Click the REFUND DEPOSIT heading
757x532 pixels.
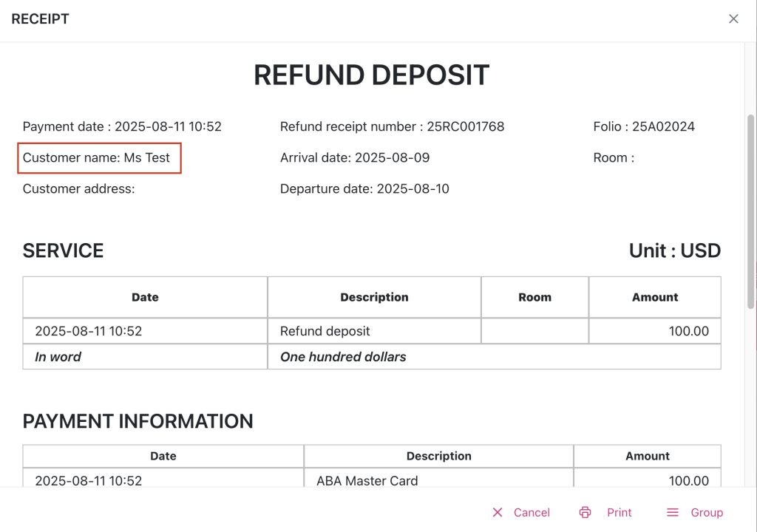371,75
